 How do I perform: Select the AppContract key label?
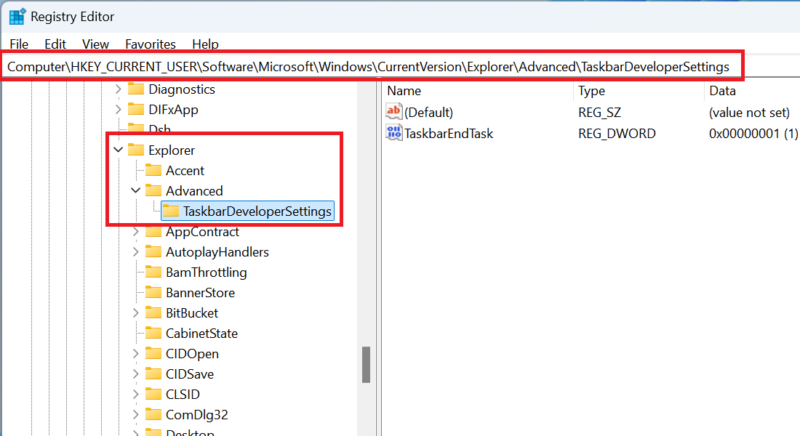tap(202, 232)
